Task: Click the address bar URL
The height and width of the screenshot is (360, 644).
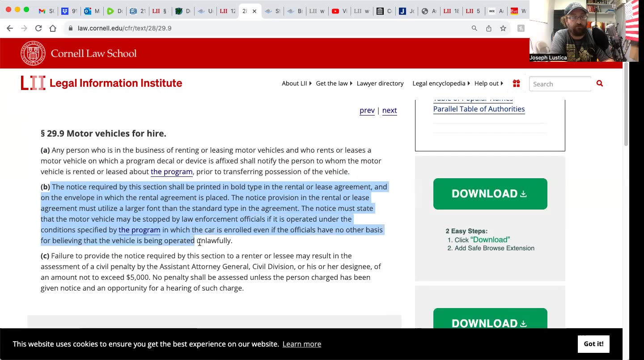Action: pos(124,28)
